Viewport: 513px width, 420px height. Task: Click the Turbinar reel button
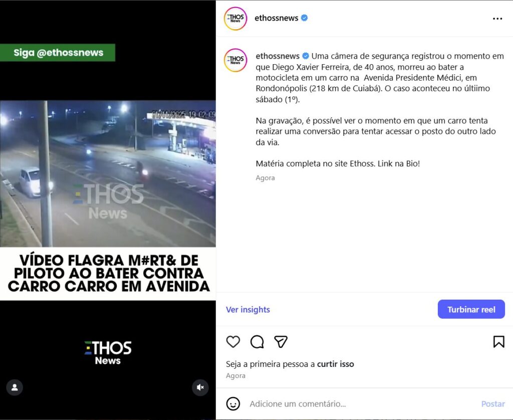point(471,309)
